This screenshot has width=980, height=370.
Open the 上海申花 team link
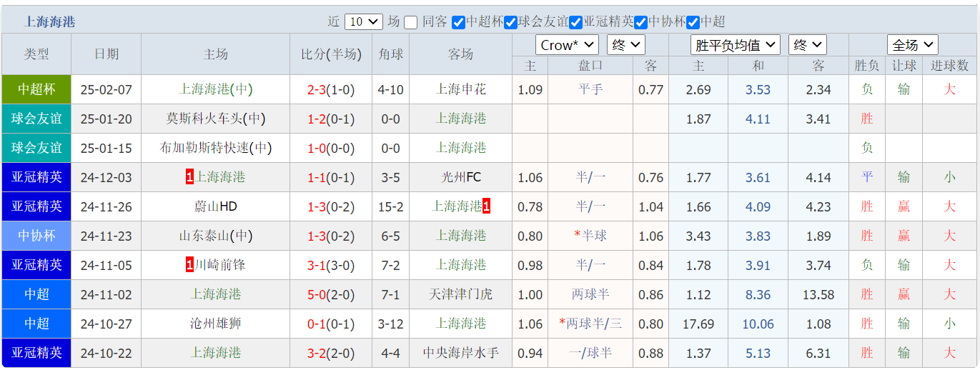pyautogui.click(x=461, y=89)
